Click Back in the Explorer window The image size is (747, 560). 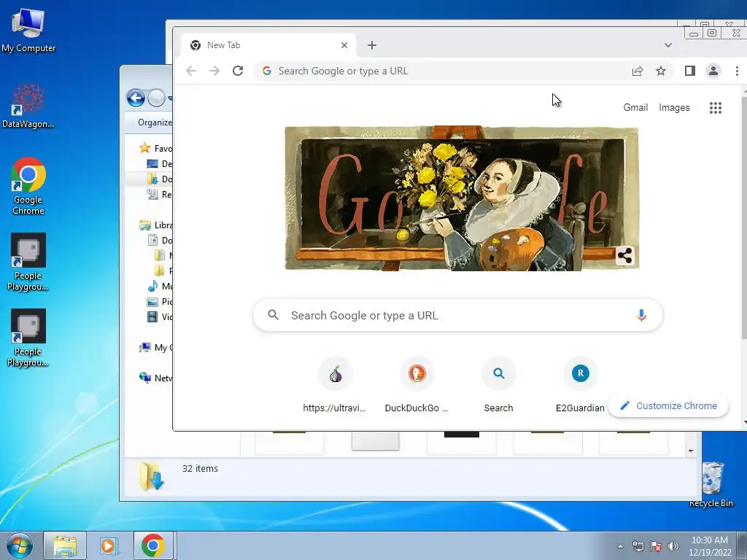pyautogui.click(x=136, y=98)
